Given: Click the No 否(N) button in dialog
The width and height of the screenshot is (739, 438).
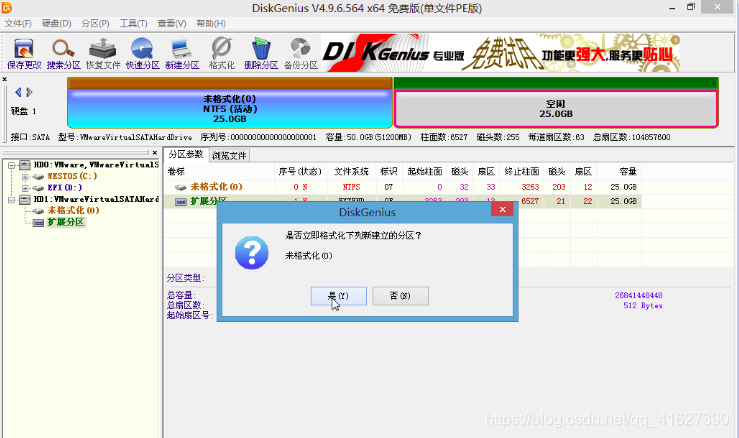Looking at the screenshot, I should click(x=400, y=296).
